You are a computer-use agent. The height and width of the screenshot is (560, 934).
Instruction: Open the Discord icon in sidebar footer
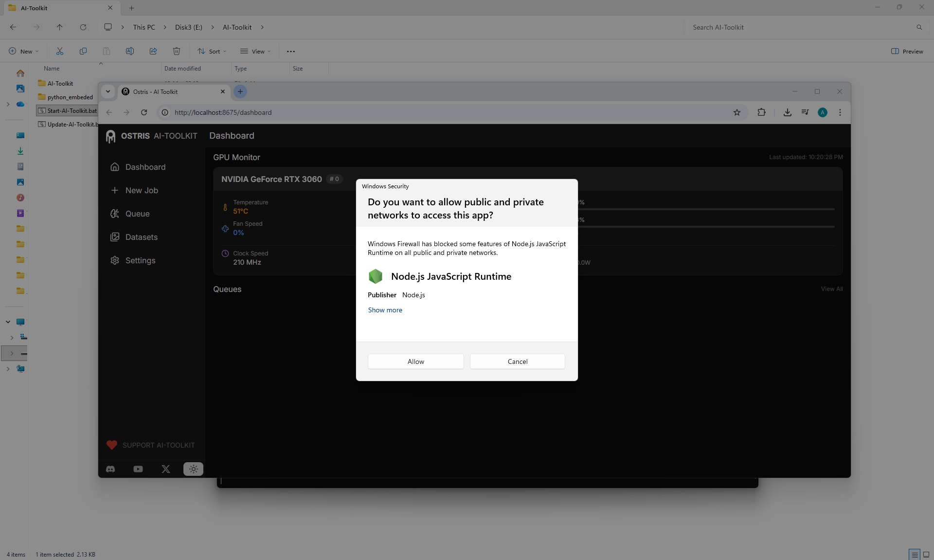click(110, 469)
